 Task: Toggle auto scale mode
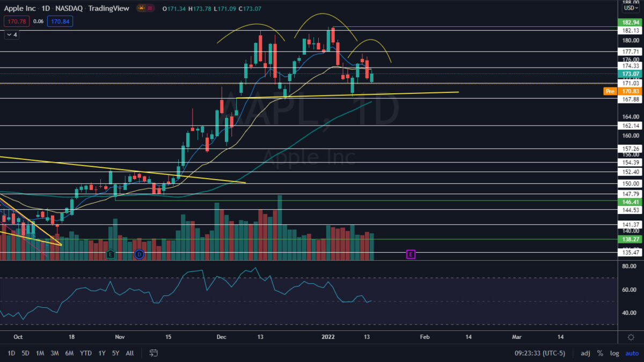tap(632, 353)
